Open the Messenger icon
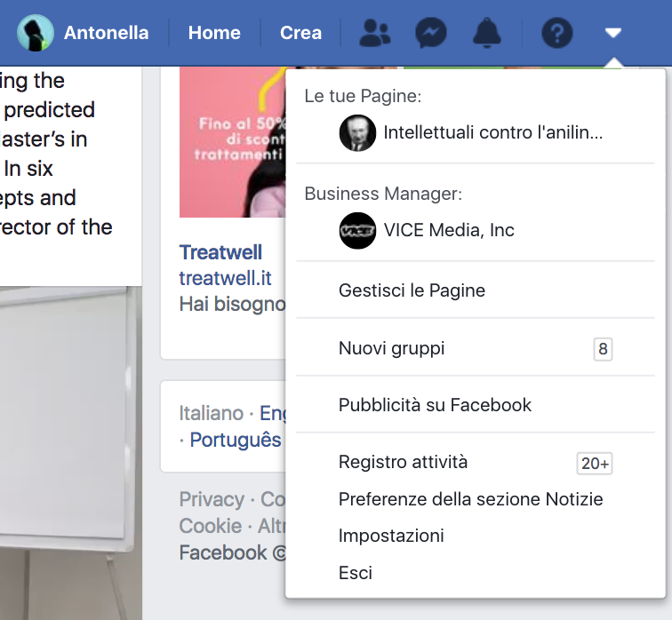The image size is (672, 620). [x=430, y=34]
